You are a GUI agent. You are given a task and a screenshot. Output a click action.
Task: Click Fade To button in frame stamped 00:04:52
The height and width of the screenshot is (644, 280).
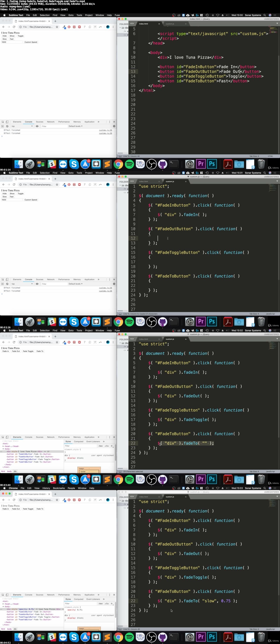point(40,509)
